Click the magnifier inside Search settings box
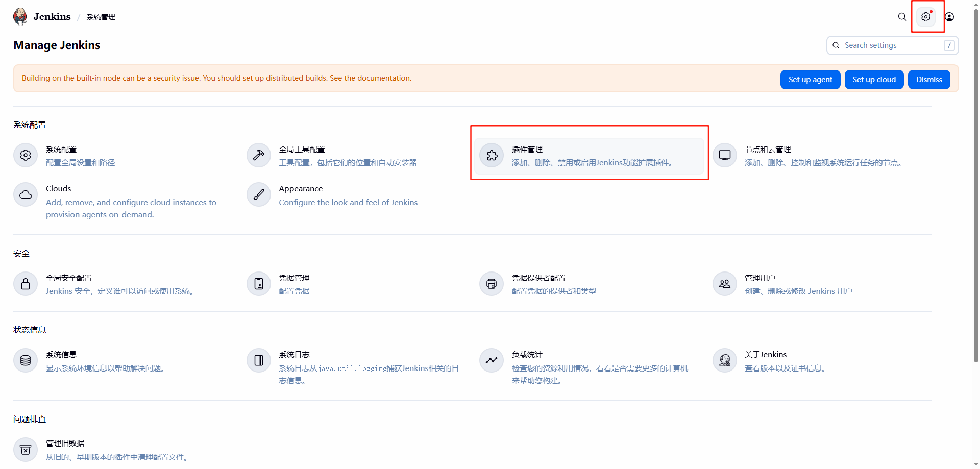The image size is (980, 469). (x=836, y=45)
